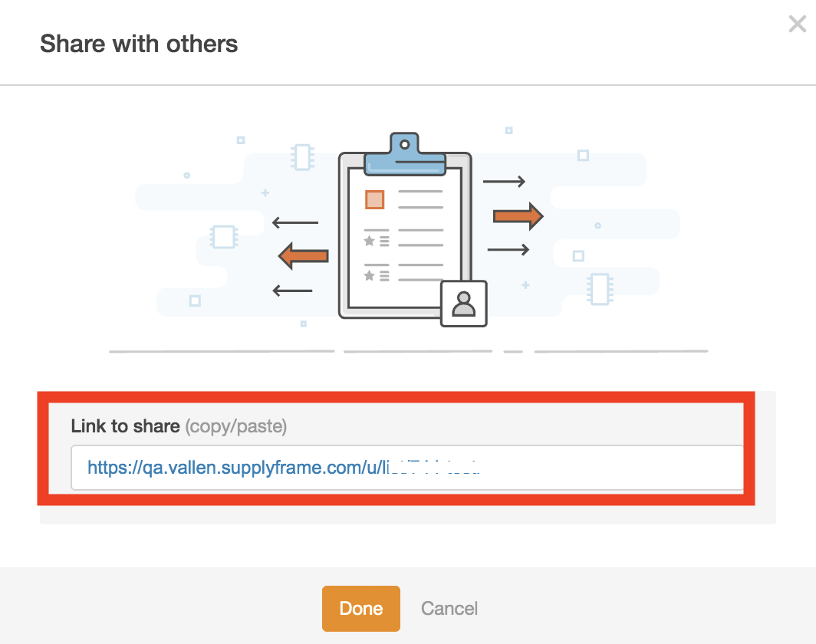
Task: Click the thin right arrow below orange arrow
Action: click(x=508, y=249)
